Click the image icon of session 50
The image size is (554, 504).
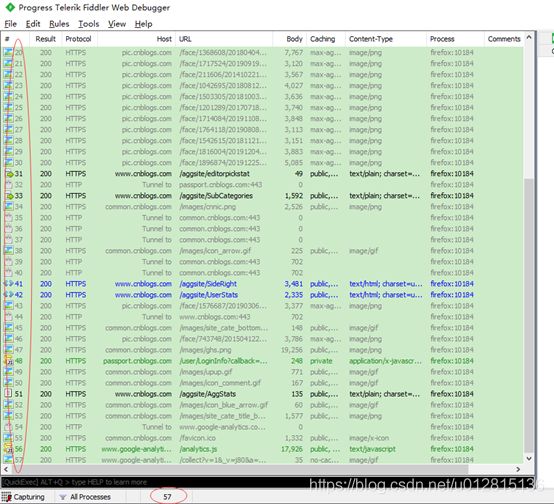tap(8, 383)
